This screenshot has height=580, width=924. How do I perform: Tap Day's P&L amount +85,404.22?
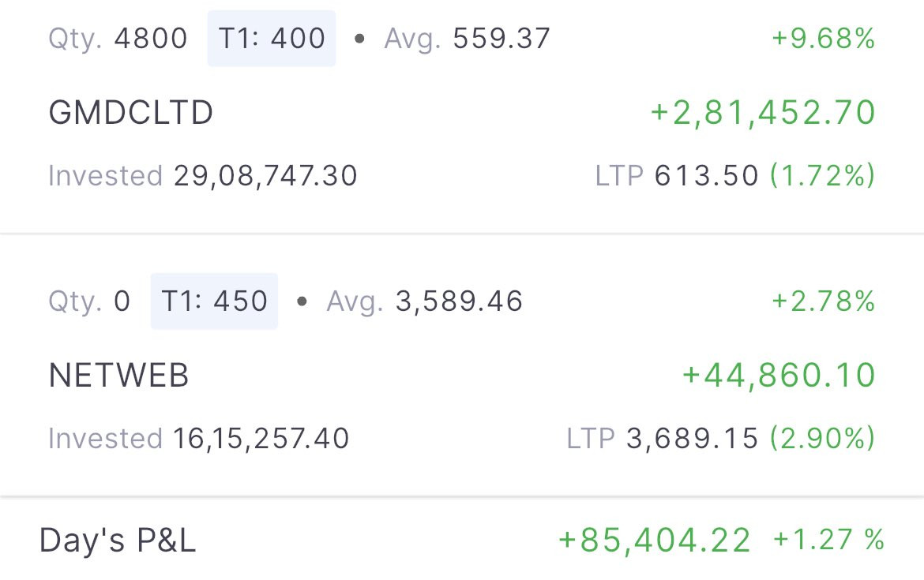[655, 540]
